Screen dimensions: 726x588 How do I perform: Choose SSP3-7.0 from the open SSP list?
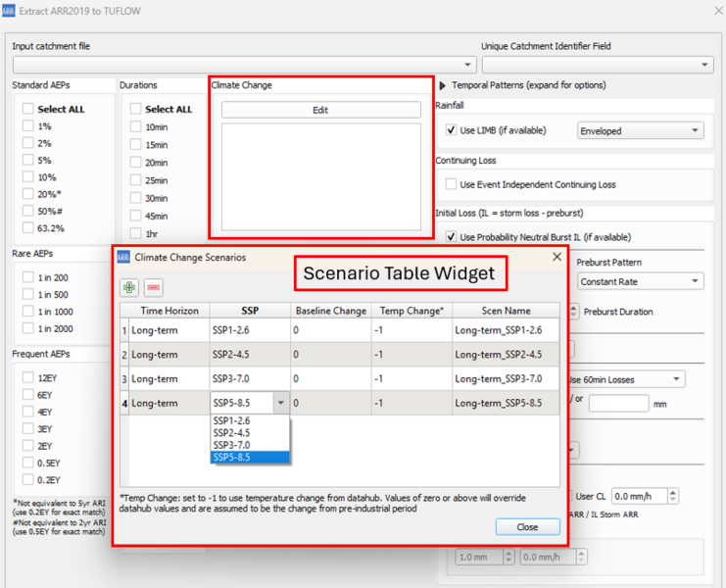click(x=231, y=445)
